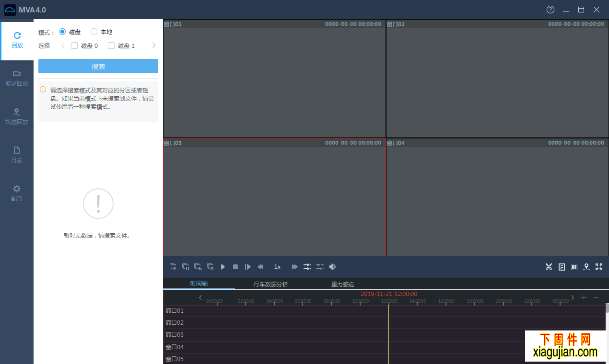Click the third multi-window control icon
This screenshot has width=609, height=364.
click(x=198, y=267)
